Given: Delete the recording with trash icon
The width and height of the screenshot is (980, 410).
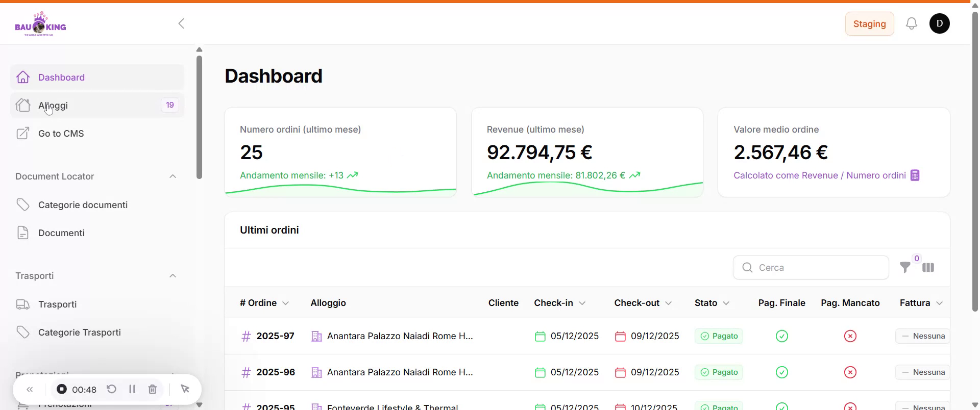Looking at the screenshot, I should pos(153,389).
